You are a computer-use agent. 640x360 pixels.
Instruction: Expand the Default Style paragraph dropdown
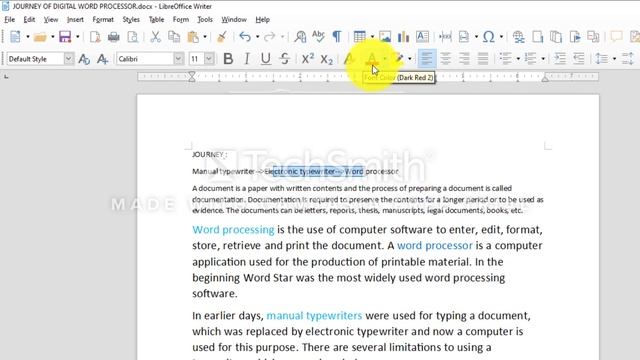coord(69,59)
